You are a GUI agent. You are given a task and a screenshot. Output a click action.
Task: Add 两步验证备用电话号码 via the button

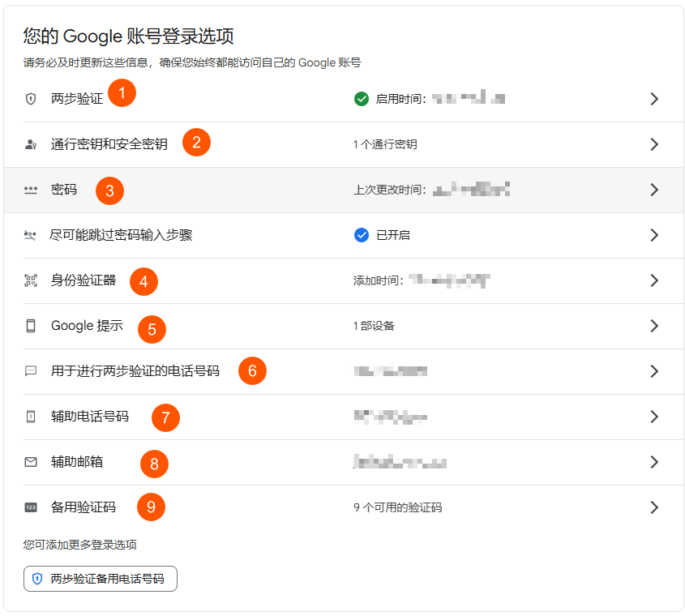tap(101, 579)
